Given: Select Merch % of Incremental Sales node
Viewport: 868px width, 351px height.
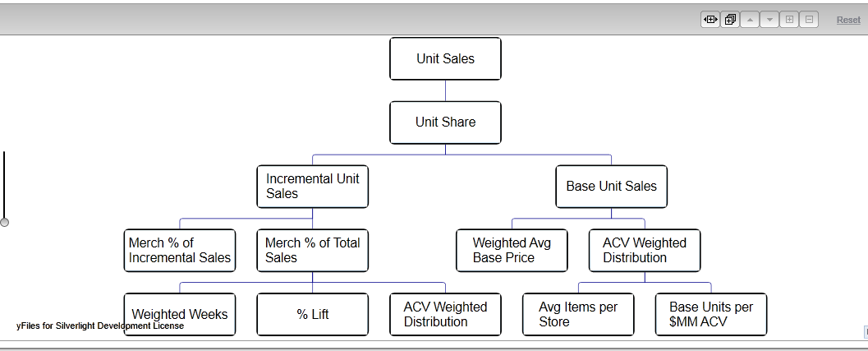Looking at the screenshot, I should coord(180,251).
